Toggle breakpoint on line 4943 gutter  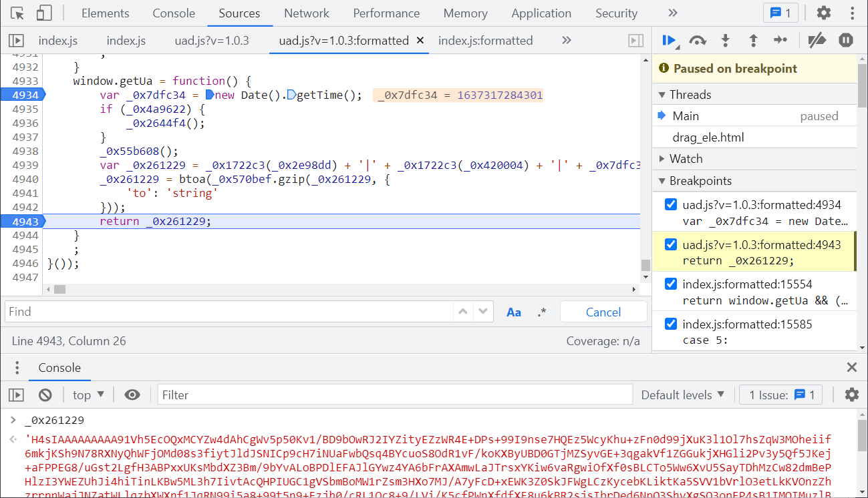coord(22,221)
